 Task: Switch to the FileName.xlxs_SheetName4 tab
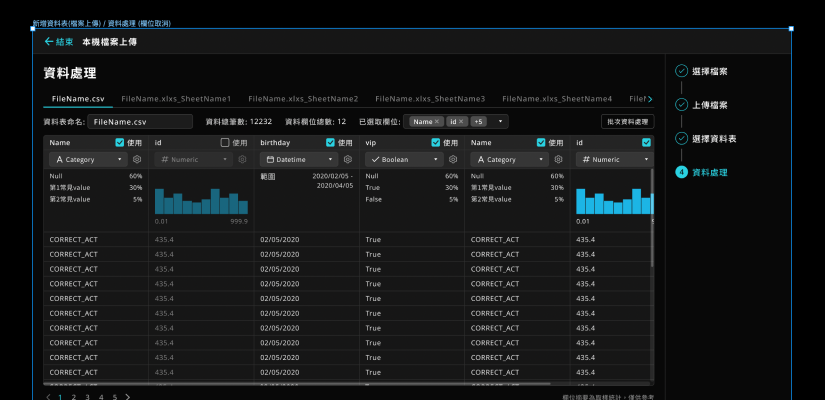coord(557,99)
